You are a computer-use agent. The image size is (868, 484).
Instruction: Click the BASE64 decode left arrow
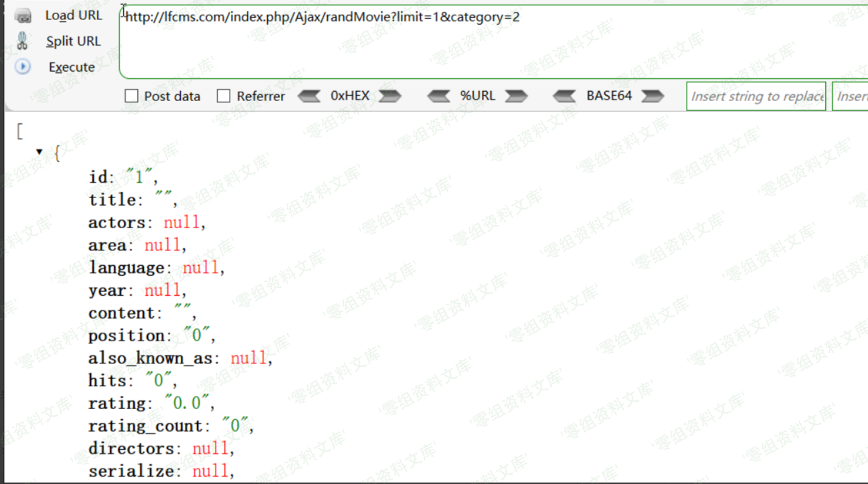(x=564, y=96)
